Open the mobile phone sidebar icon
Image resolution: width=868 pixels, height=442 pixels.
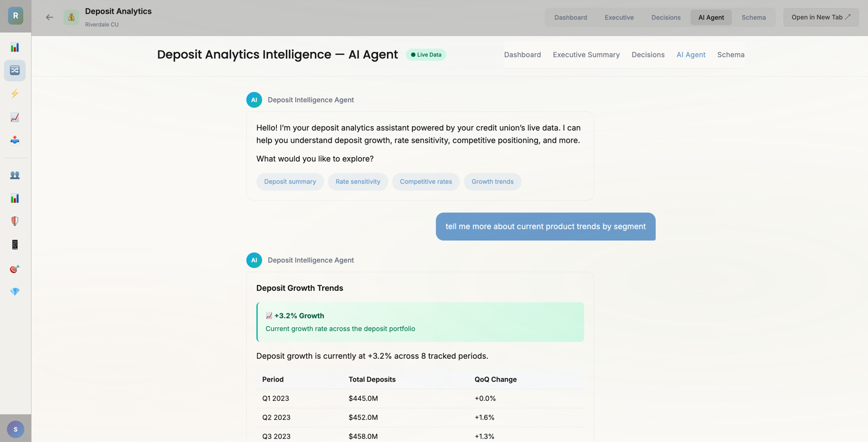[15, 245]
